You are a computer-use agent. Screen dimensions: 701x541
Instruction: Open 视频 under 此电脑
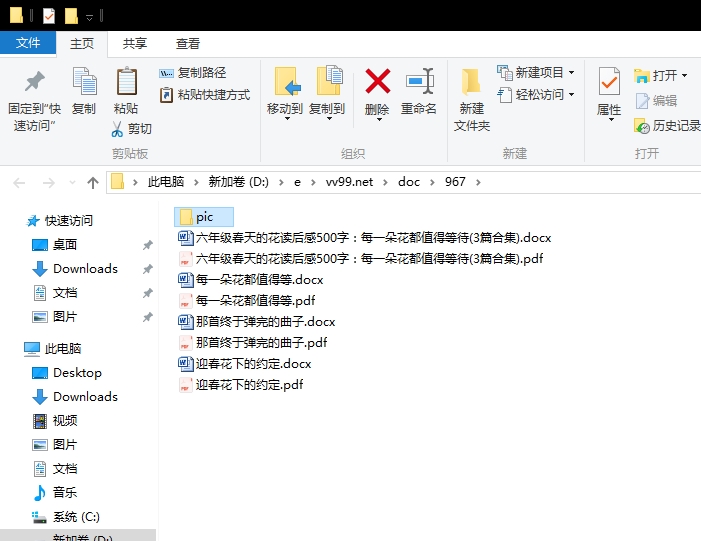(x=55, y=421)
